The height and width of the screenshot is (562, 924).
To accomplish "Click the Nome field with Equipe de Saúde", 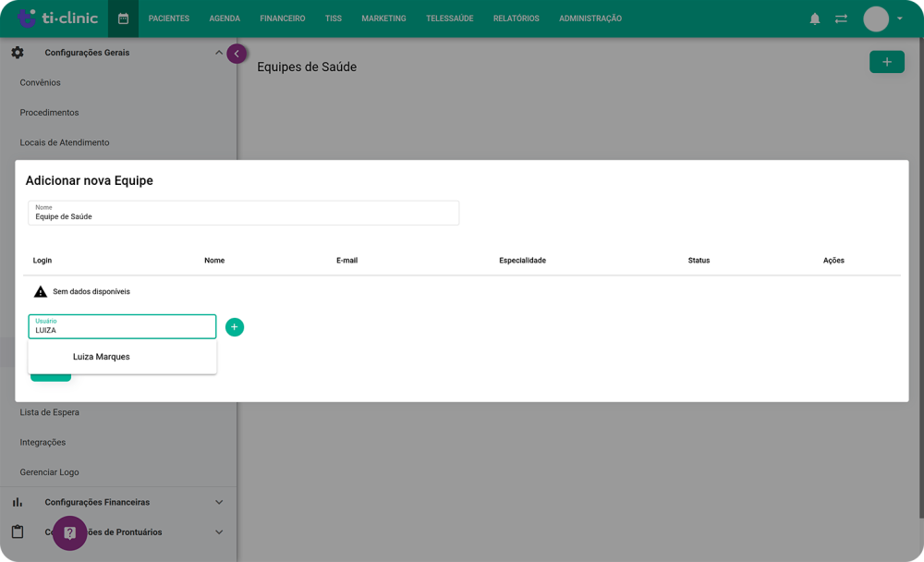I will tap(243, 213).
